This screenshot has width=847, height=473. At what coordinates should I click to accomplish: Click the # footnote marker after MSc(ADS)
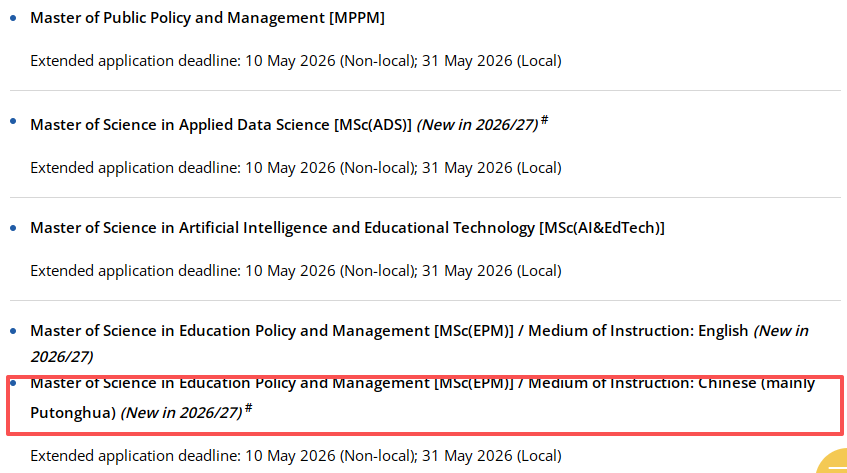(544, 120)
